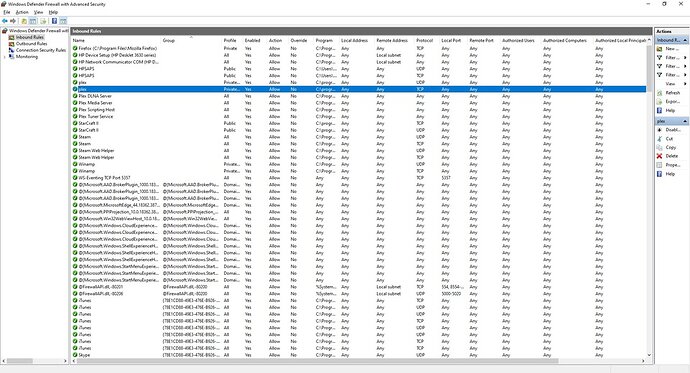The image size is (690, 373).
Task: Click the Properties icon in Actions pane
Action: tap(659, 165)
